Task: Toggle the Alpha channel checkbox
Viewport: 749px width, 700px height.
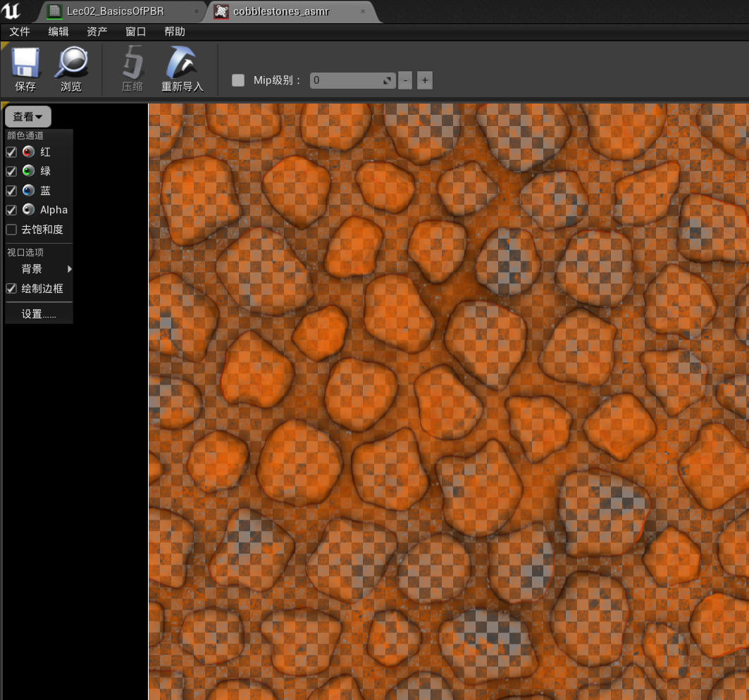Action: [x=11, y=210]
